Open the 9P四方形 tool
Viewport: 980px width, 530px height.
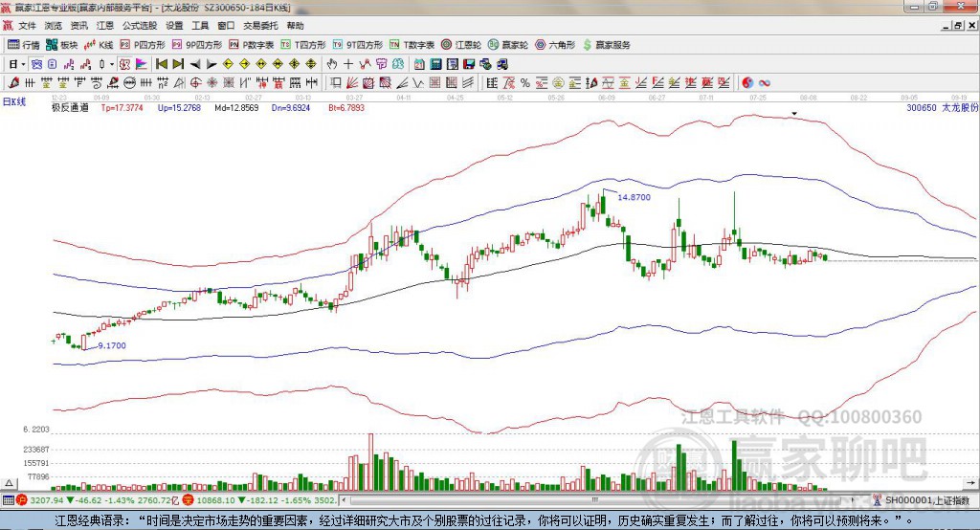[x=197, y=45]
